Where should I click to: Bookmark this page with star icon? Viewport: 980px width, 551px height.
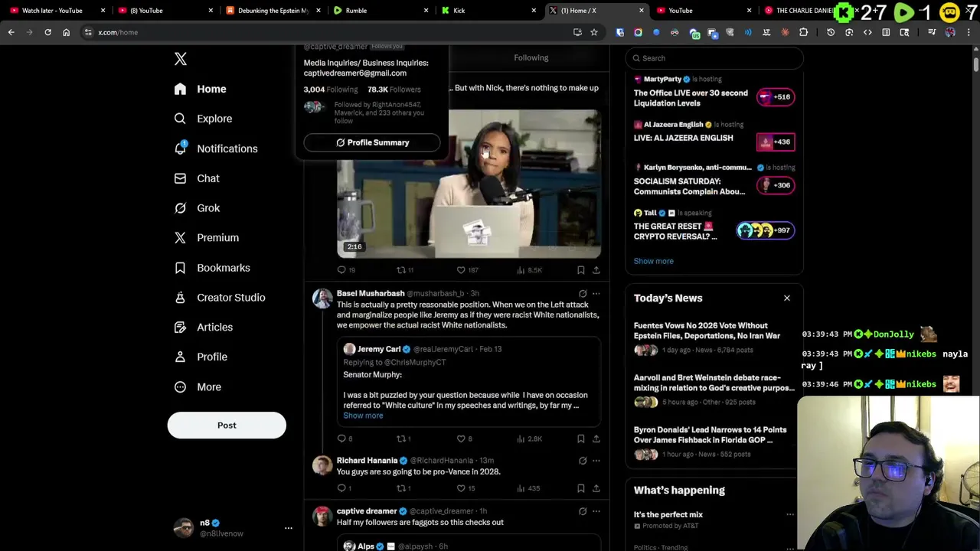coord(593,32)
